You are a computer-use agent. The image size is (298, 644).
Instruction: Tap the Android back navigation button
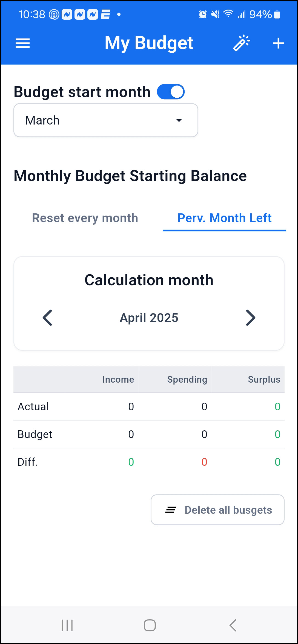click(233, 625)
